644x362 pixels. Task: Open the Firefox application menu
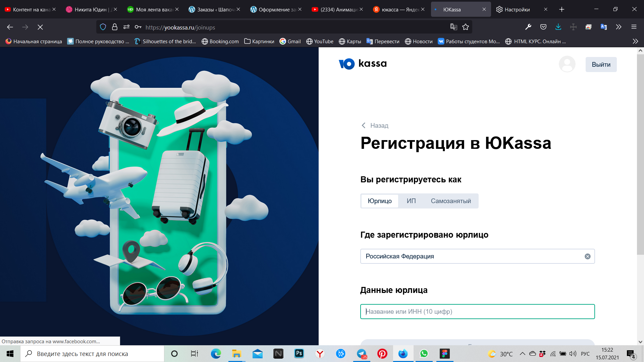tap(634, 27)
